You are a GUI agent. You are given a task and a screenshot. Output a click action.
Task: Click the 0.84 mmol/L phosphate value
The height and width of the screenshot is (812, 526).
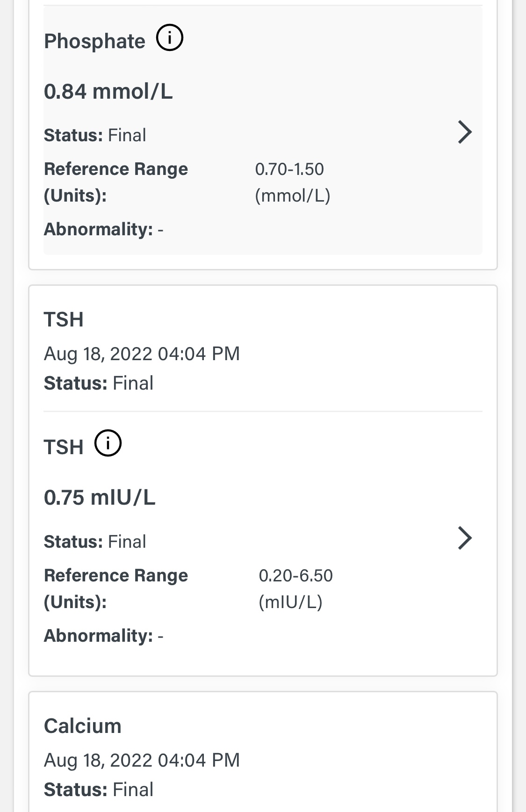pyautogui.click(x=108, y=91)
